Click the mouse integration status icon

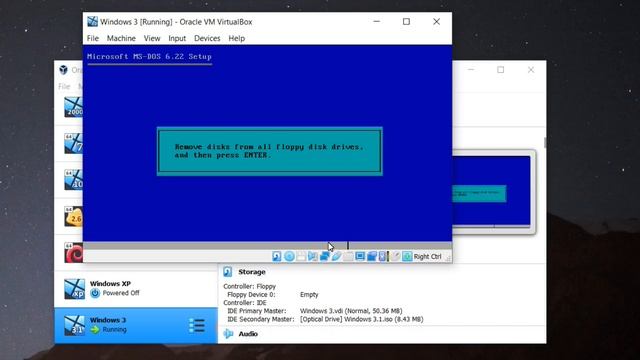[395, 256]
